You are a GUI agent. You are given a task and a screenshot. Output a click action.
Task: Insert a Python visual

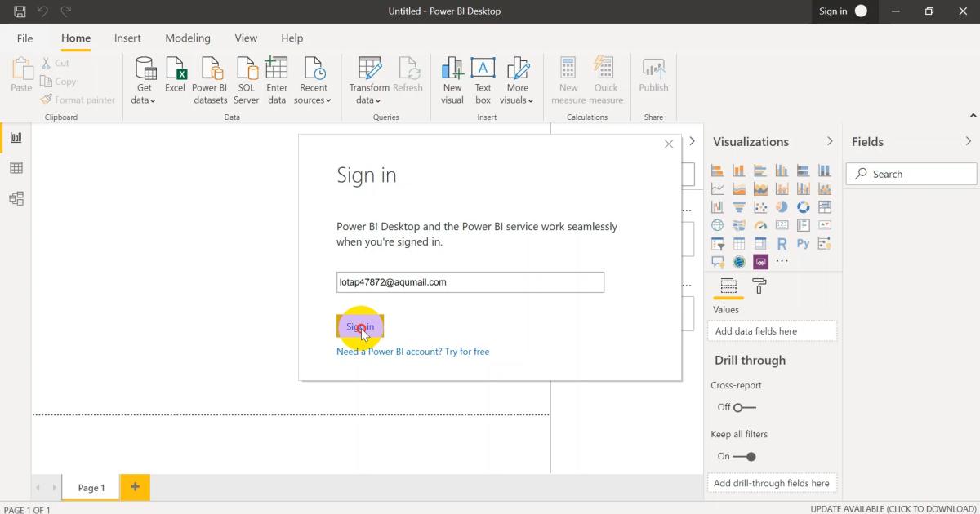pos(804,243)
